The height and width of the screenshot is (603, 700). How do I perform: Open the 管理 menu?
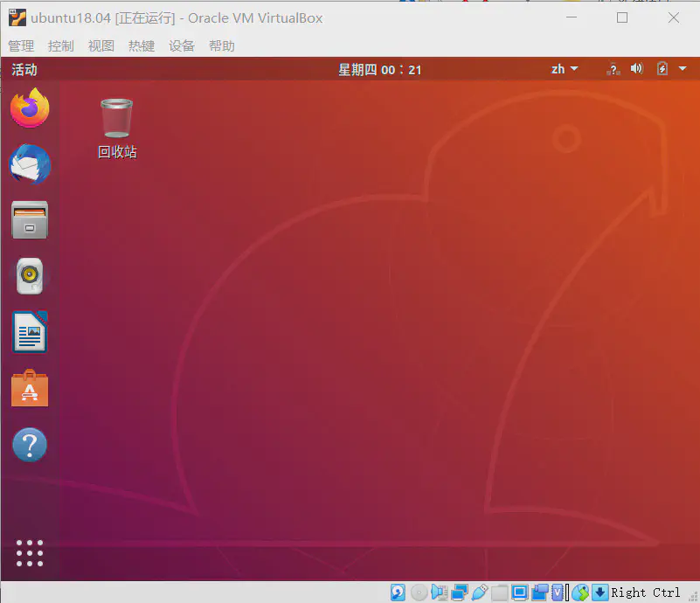21,45
